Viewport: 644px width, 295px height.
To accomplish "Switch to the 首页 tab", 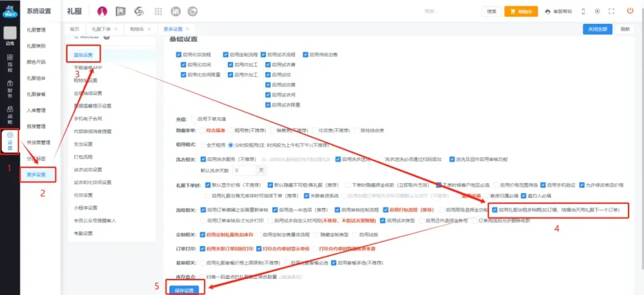I will (x=75, y=29).
